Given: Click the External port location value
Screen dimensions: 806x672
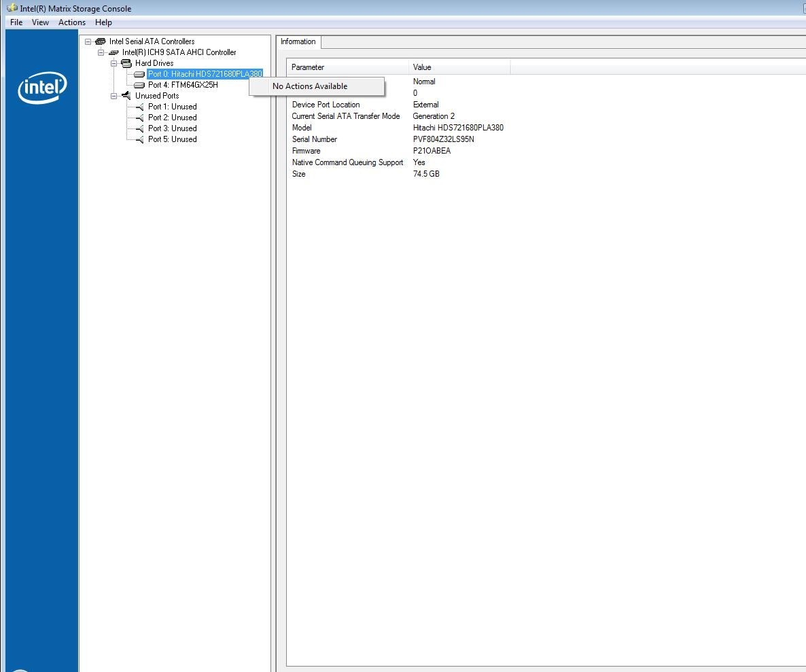Looking at the screenshot, I should (x=425, y=105).
